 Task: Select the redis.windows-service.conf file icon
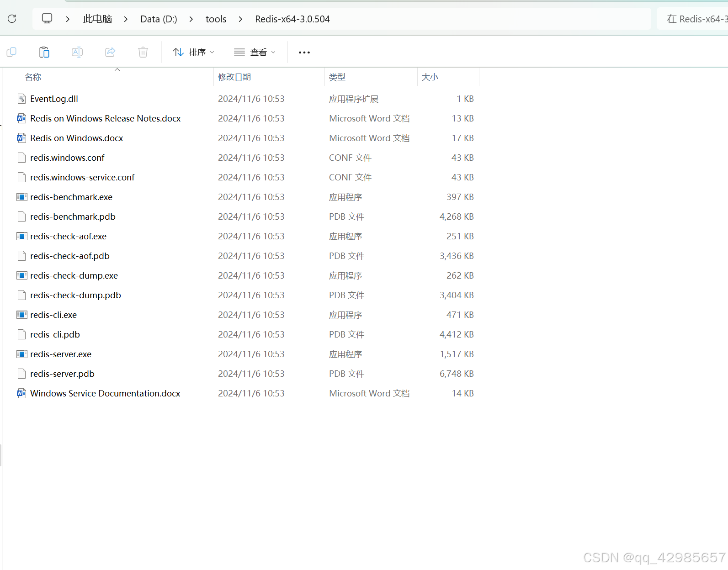(21, 177)
